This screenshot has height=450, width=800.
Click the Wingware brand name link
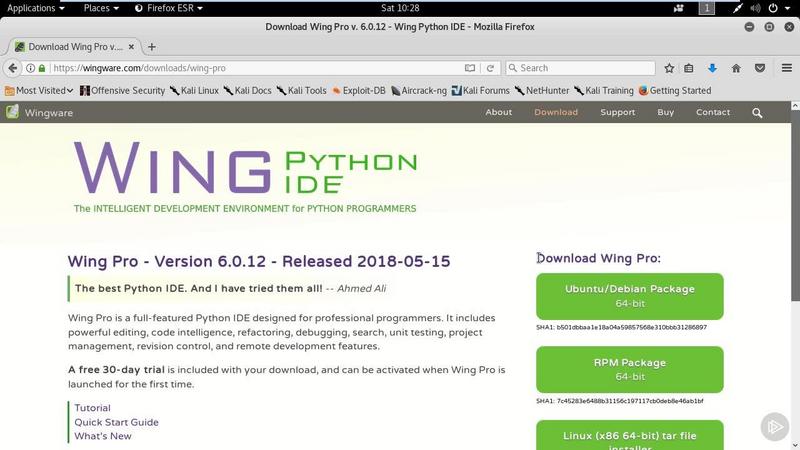(x=48, y=113)
